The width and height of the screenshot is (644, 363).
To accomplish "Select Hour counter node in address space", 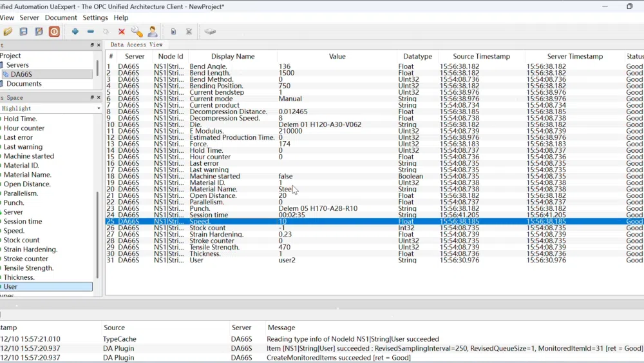I will tap(24, 128).
